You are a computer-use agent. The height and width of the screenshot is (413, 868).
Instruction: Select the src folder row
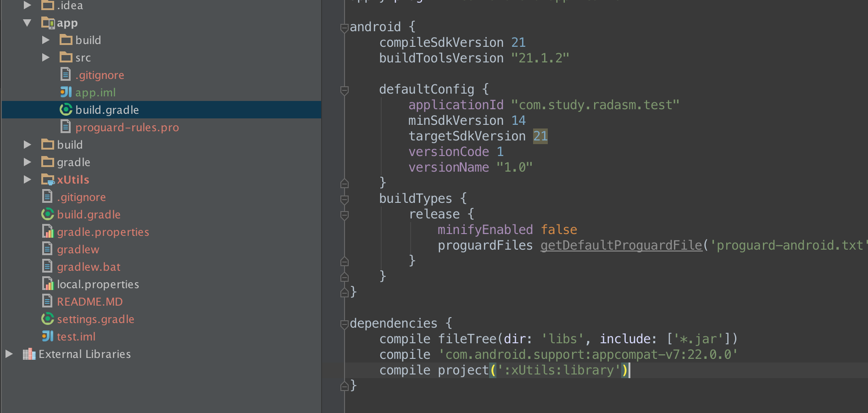click(x=161, y=57)
